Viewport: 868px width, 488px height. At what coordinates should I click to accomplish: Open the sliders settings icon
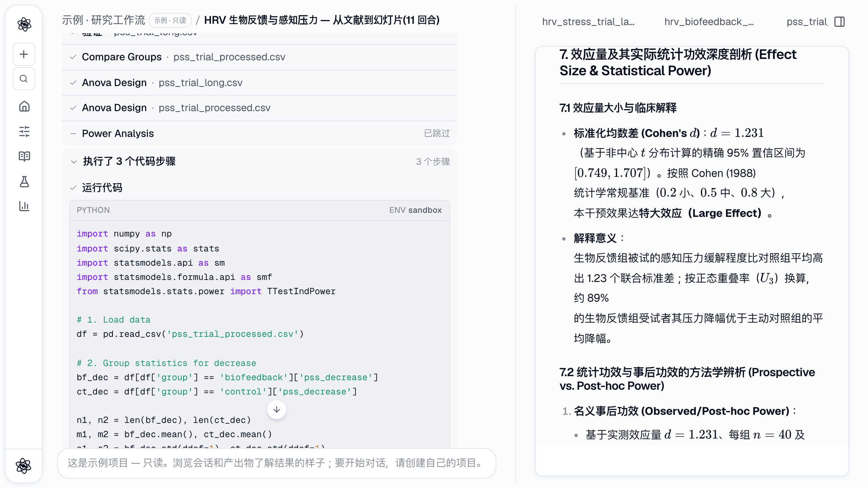tap(24, 131)
